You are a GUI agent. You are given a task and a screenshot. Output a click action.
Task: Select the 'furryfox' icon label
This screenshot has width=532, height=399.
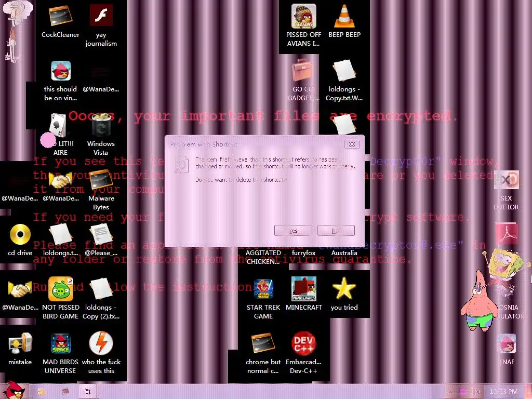(x=303, y=253)
